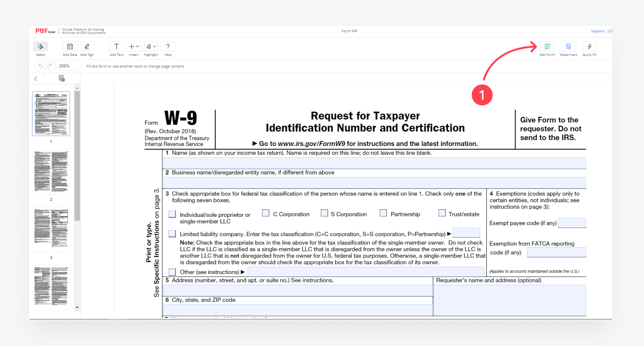The image size is (644, 346).
Task: Click the FATCA reporting code field
Action: pos(556,252)
